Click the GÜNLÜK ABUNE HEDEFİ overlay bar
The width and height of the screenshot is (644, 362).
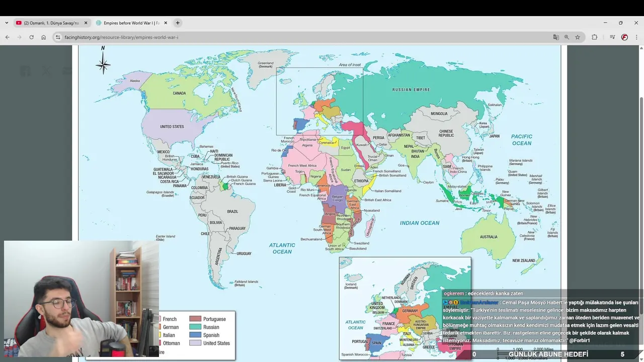tap(548, 354)
